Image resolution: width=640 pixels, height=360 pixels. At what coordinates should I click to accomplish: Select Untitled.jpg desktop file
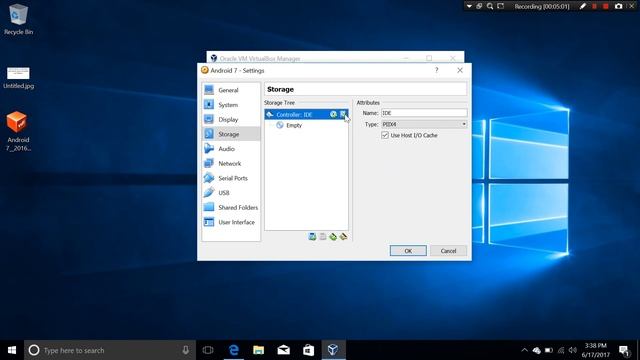point(18,78)
